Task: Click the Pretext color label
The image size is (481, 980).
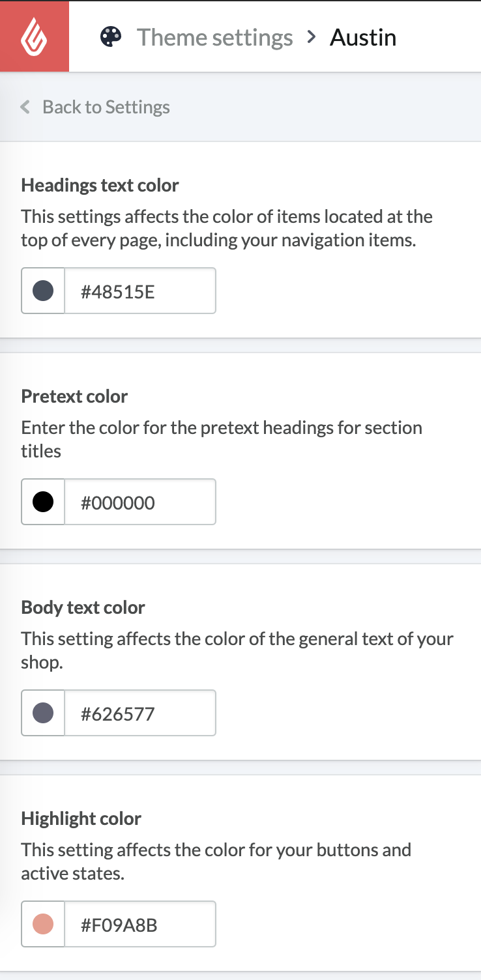Action: pyautogui.click(x=74, y=396)
